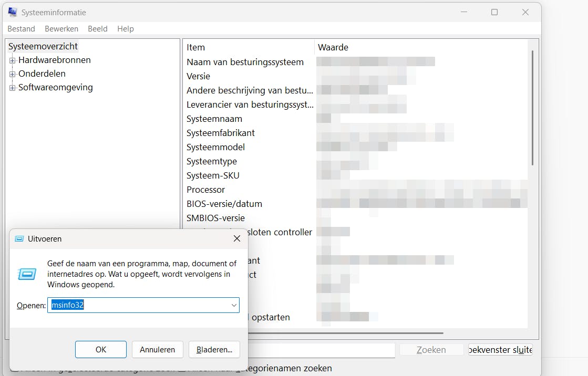Click the search input field next to Zoeken

coord(323,350)
